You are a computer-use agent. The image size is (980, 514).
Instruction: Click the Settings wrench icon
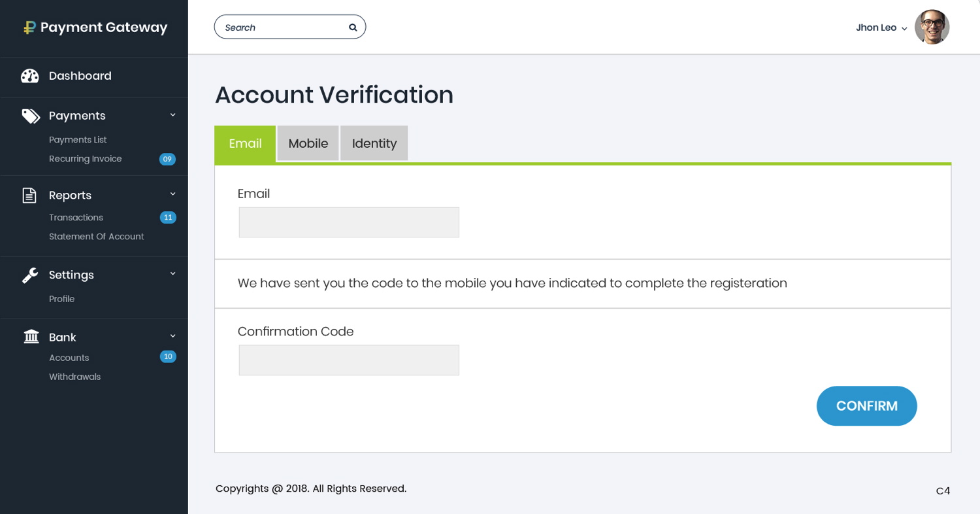coord(30,275)
